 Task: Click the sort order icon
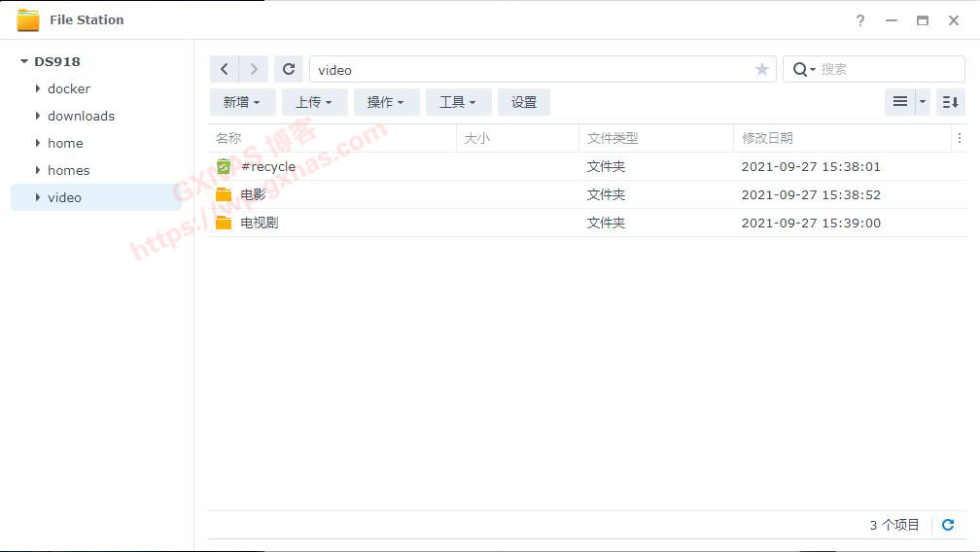click(951, 102)
